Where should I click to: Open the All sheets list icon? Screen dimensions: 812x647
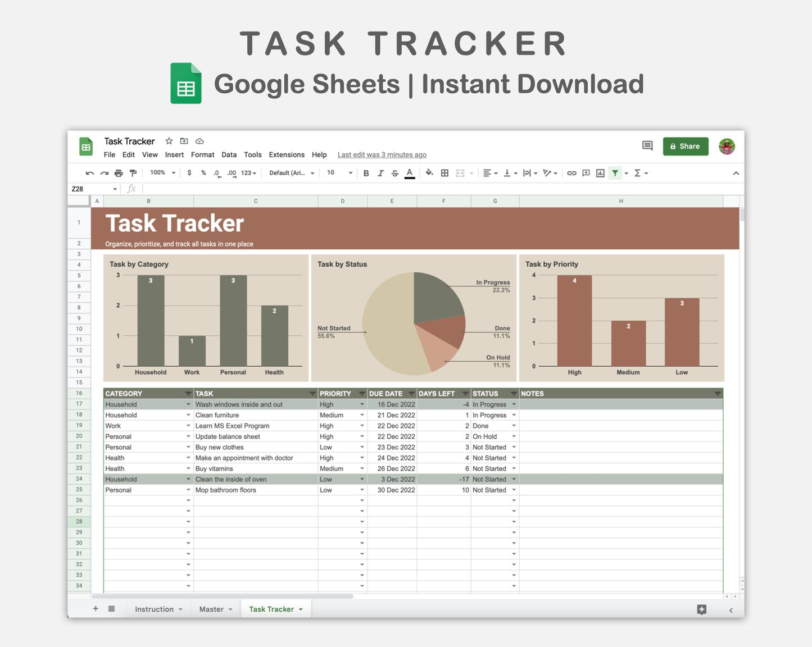pyautogui.click(x=111, y=609)
